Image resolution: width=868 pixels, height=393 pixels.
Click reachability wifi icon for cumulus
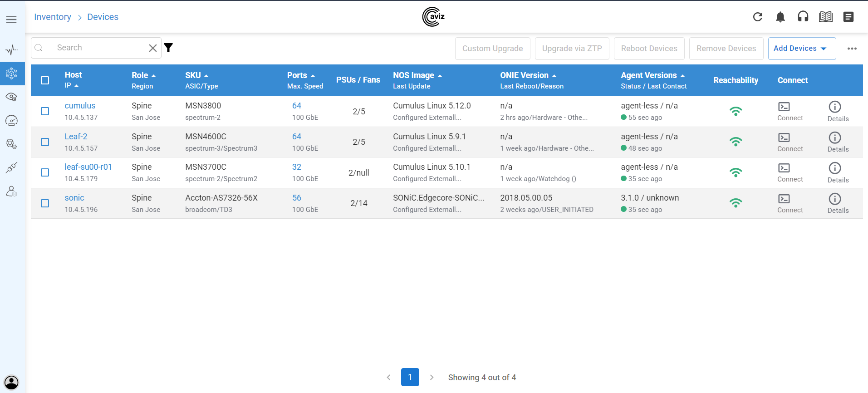click(x=736, y=111)
